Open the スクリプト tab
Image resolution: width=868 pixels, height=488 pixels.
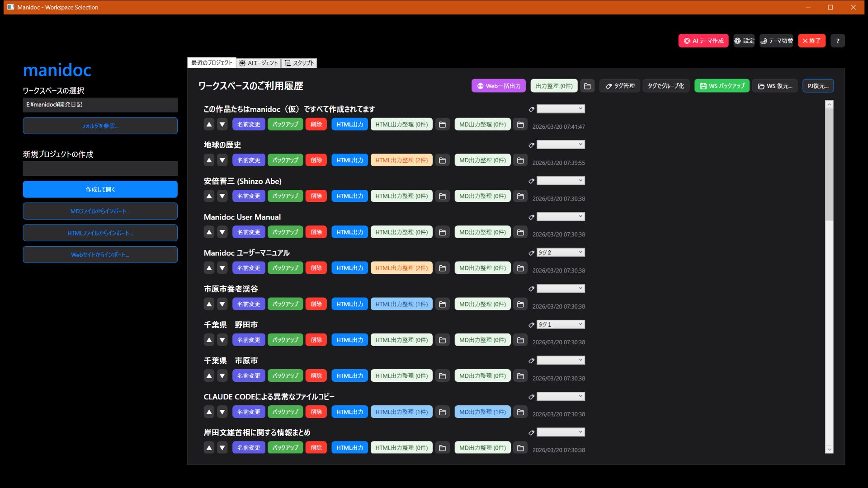300,63
